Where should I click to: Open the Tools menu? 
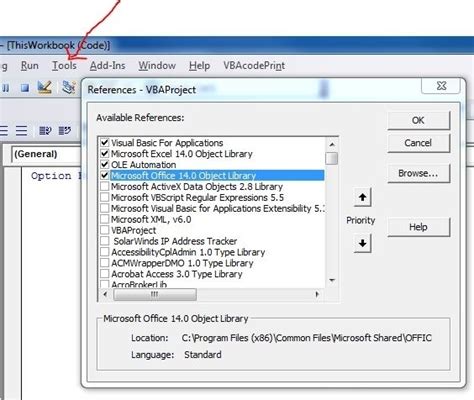tap(64, 65)
